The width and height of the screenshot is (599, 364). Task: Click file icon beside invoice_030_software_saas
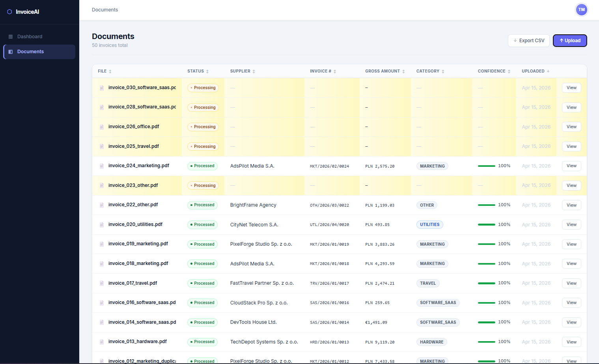[102, 88]
